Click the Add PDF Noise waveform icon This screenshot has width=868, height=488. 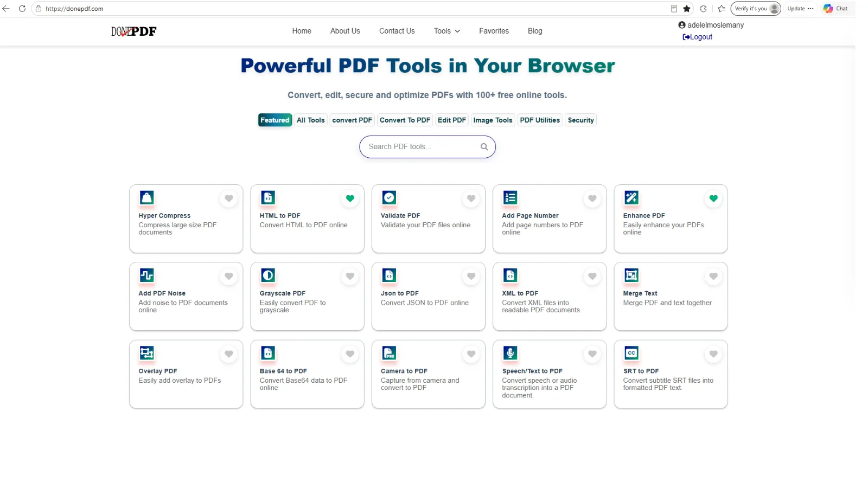pyautogui.click(x=146, y=275)
